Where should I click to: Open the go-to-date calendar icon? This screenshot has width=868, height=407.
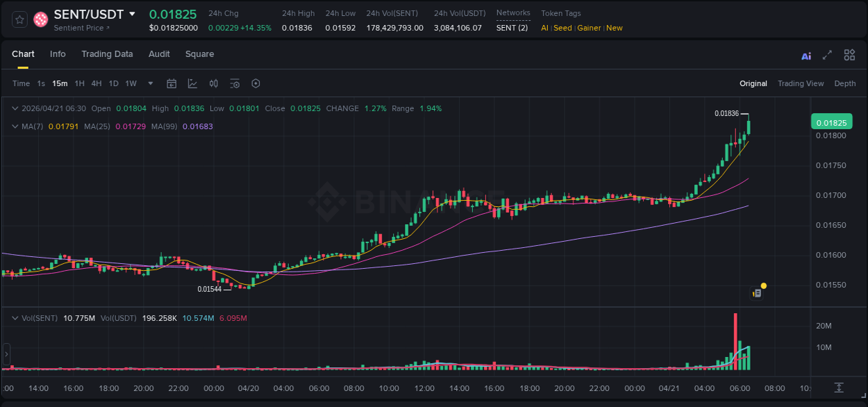point(172,83)
